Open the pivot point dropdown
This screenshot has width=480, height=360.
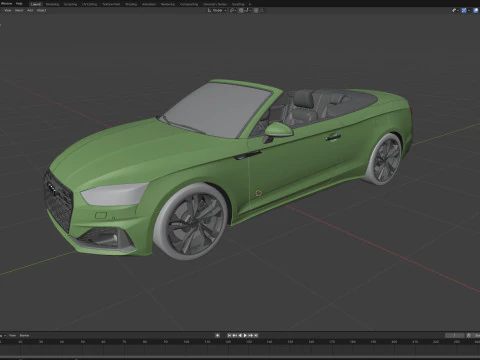point(233,10)
